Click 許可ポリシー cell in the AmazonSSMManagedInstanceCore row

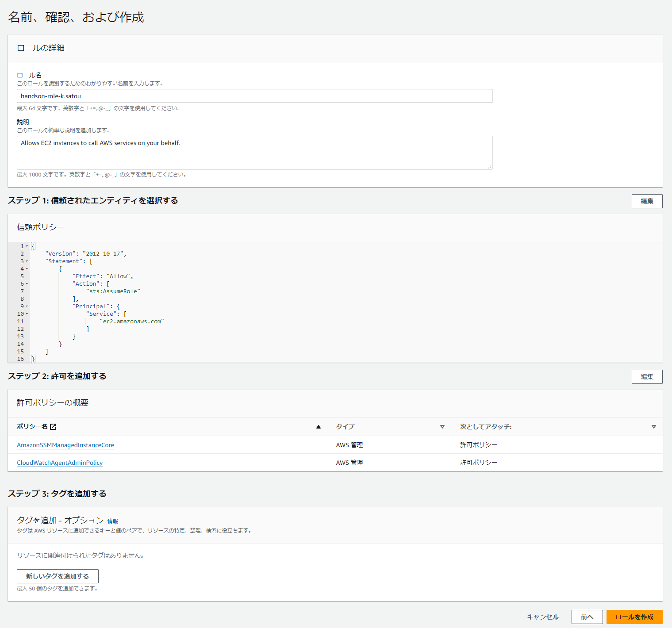[479, 445]
